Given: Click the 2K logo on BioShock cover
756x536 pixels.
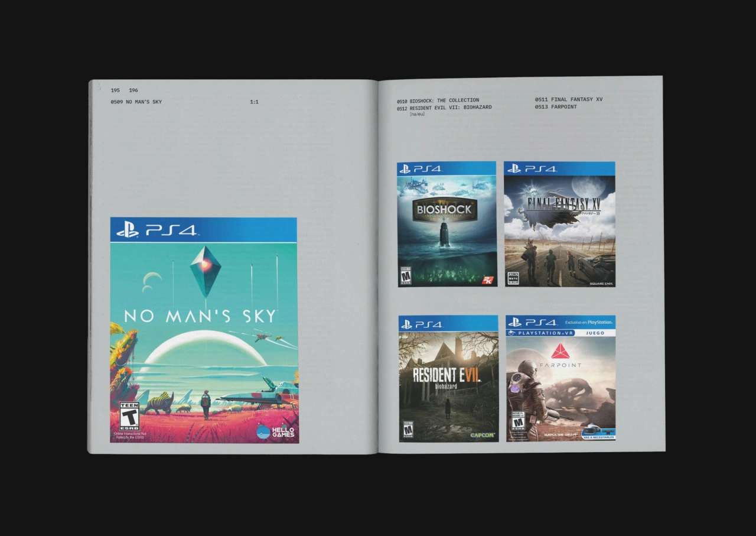Looking at the screenshot, I should tap(487, 280).
